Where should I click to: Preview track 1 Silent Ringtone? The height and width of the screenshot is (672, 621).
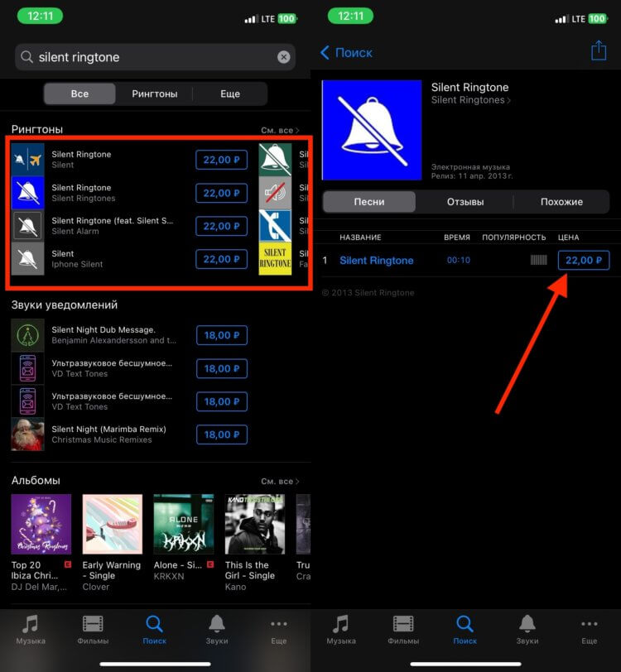pos(377,260)
